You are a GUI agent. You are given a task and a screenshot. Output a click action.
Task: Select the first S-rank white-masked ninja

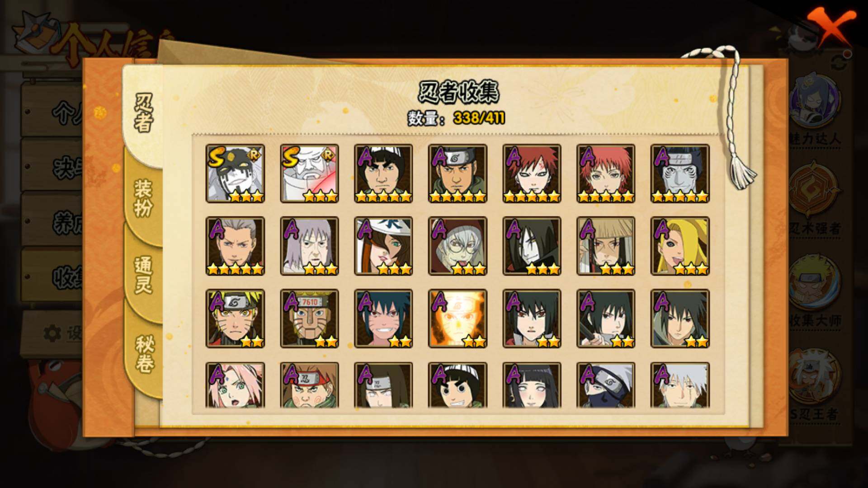point(235,174)
